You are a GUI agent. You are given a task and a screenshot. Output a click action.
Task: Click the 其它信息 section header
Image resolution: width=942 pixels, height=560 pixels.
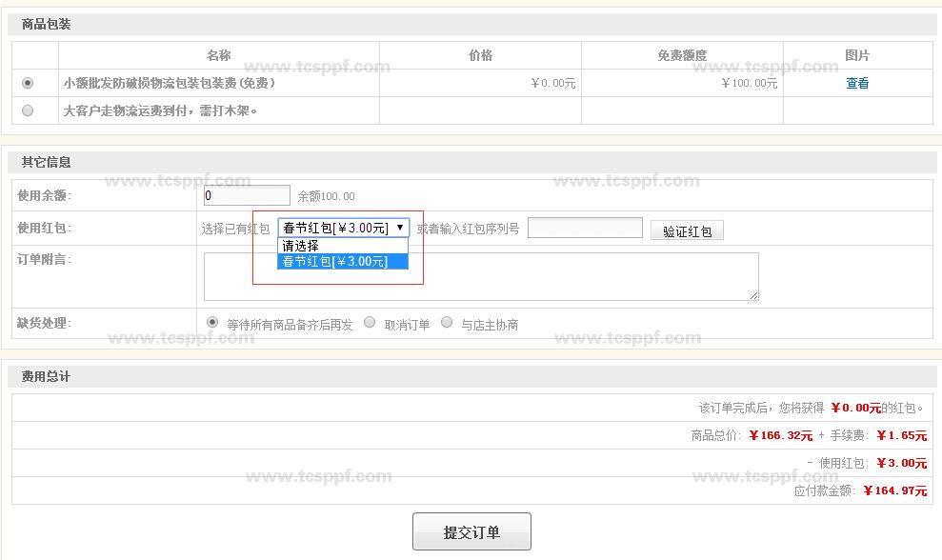(46, 162)
